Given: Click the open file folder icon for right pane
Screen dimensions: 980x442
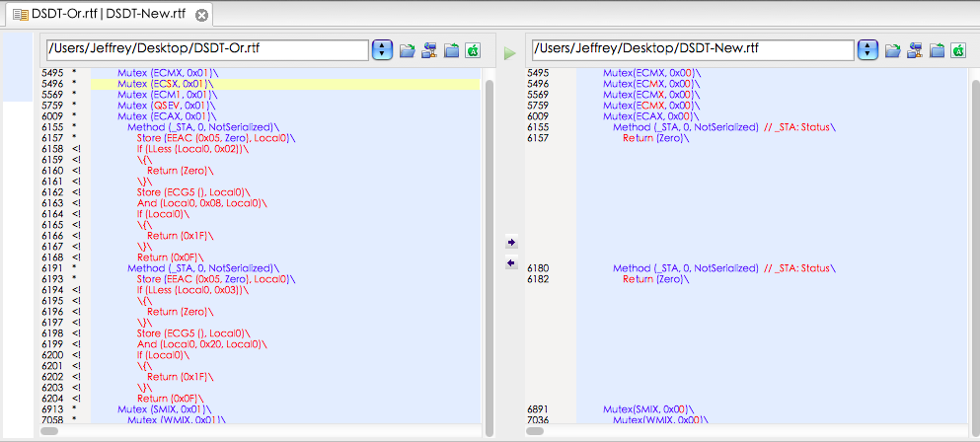Looking at the screenshot, I should [x=892, y=50].
